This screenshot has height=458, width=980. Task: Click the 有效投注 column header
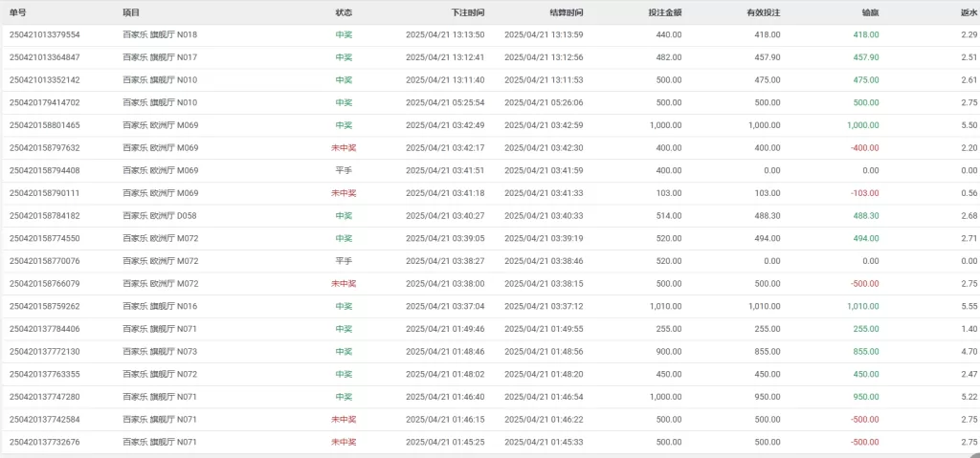click(x=764, y=12)
